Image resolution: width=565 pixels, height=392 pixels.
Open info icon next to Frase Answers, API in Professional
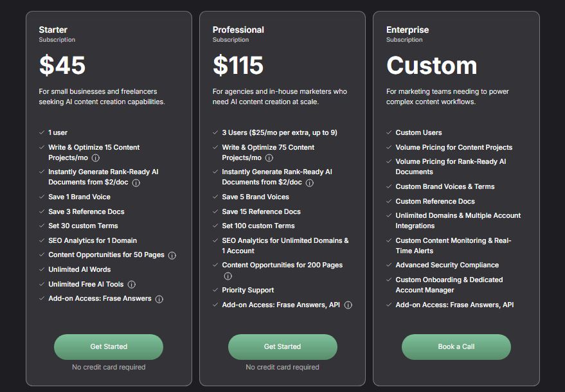(x=348, y=305)
